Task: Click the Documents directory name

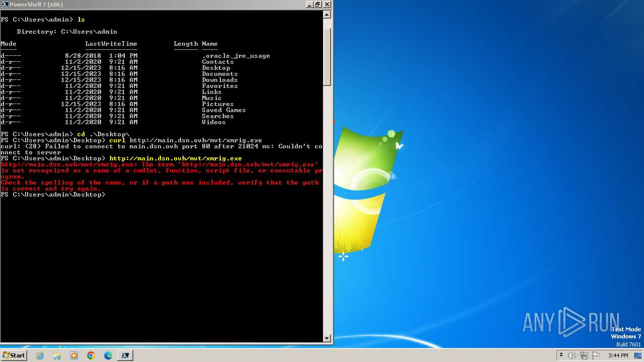Action: [220, 74]
